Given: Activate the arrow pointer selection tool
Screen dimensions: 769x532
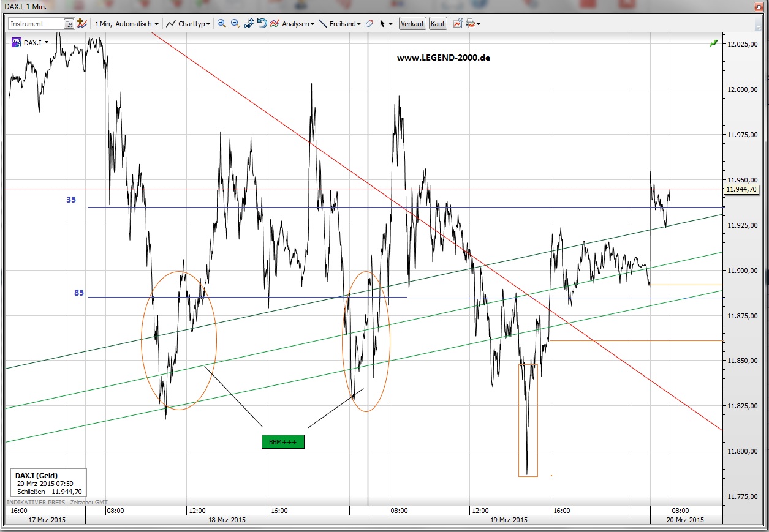Looking at the screenshot, I should pos(381,23).
